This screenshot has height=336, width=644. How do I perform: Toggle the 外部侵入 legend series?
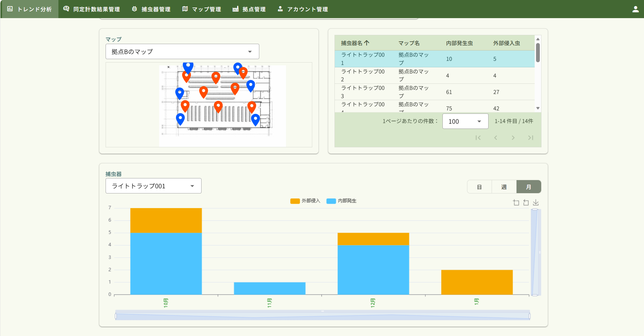[x=305, y=201]
